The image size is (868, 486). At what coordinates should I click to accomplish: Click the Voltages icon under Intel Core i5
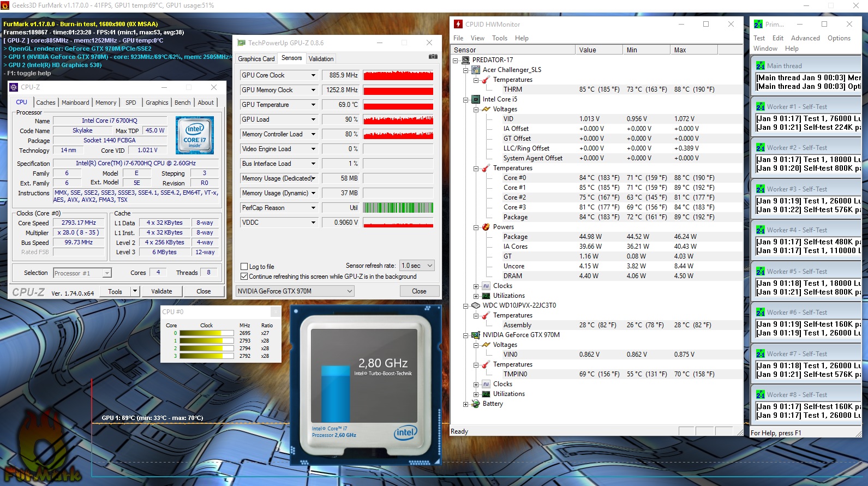click(x=486, y=109)
